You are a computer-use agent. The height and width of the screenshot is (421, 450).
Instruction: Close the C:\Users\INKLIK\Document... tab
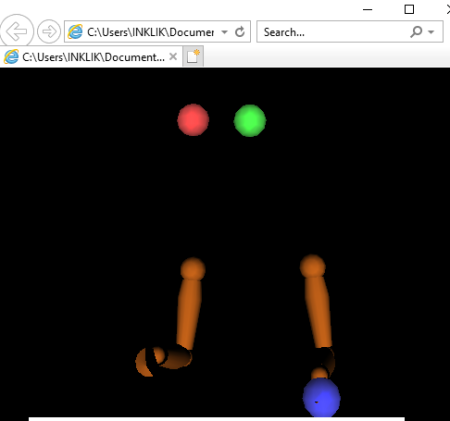[x=173, y=57]
